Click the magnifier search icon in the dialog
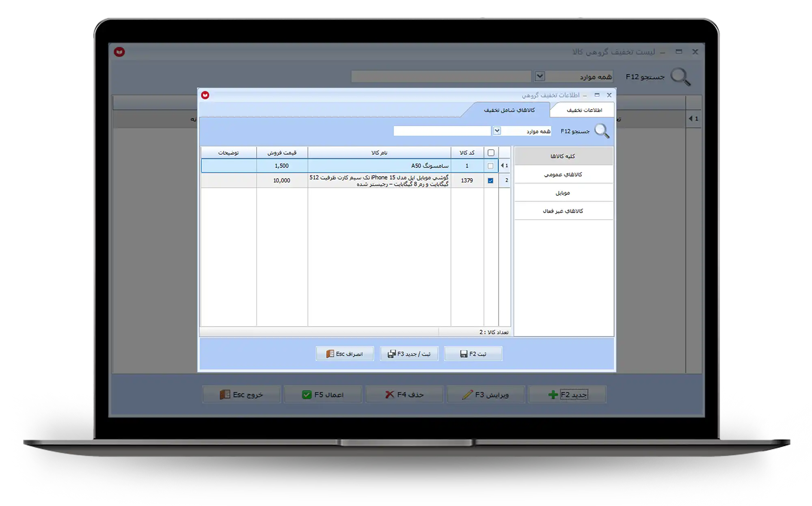Image resolution: width=812 pixels, height=506 pixels. click(602, 131)
